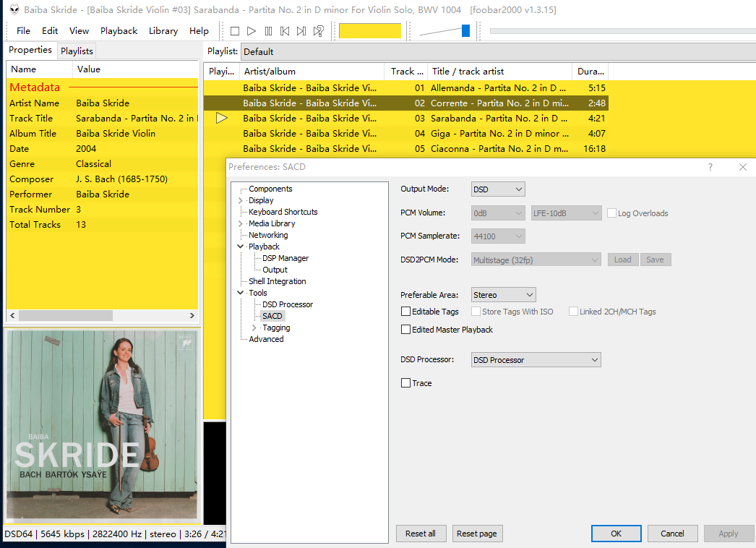Select the DSD Processor tree item
Viewport: 756px width, 548px height.
pos(288,304)
